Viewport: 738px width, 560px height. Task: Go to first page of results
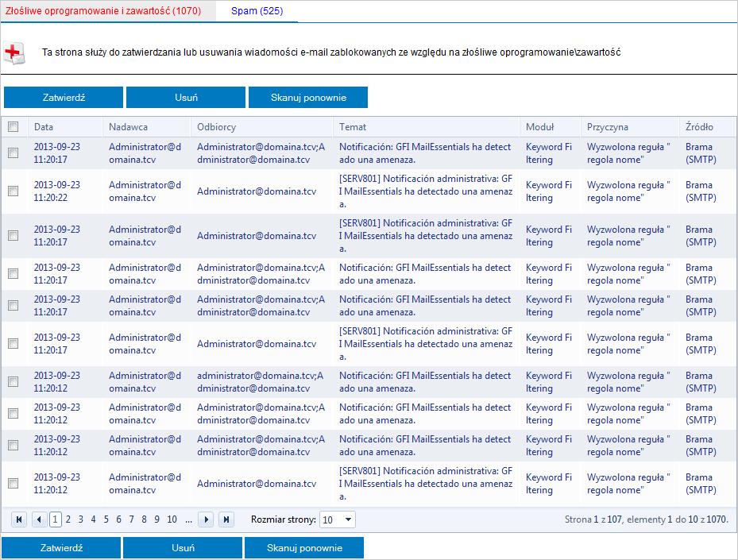[x=19, y=519]
